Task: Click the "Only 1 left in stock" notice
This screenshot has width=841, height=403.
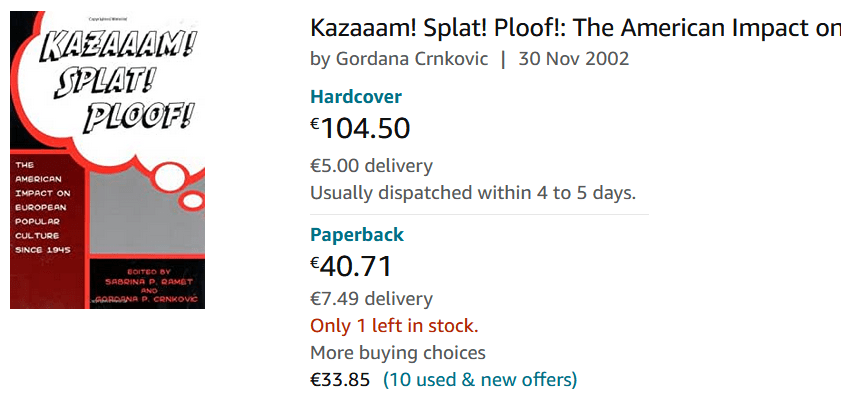Action: click(394, 325)
